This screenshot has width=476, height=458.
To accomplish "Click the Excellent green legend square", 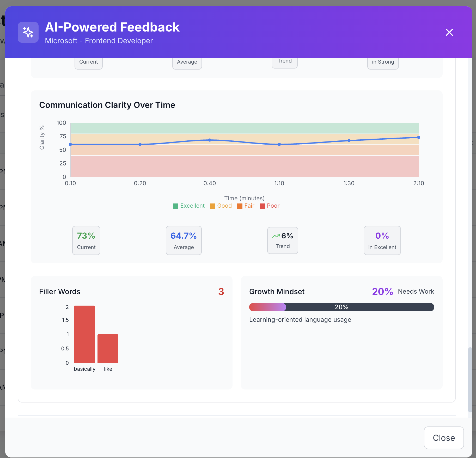I will point(175,206).
